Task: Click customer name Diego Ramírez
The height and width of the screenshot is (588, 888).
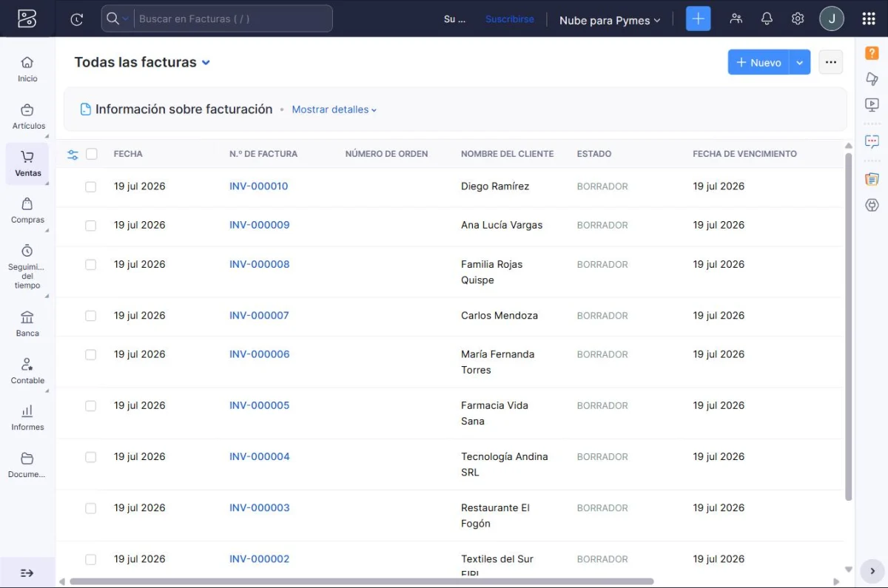Action: point(495,186)
